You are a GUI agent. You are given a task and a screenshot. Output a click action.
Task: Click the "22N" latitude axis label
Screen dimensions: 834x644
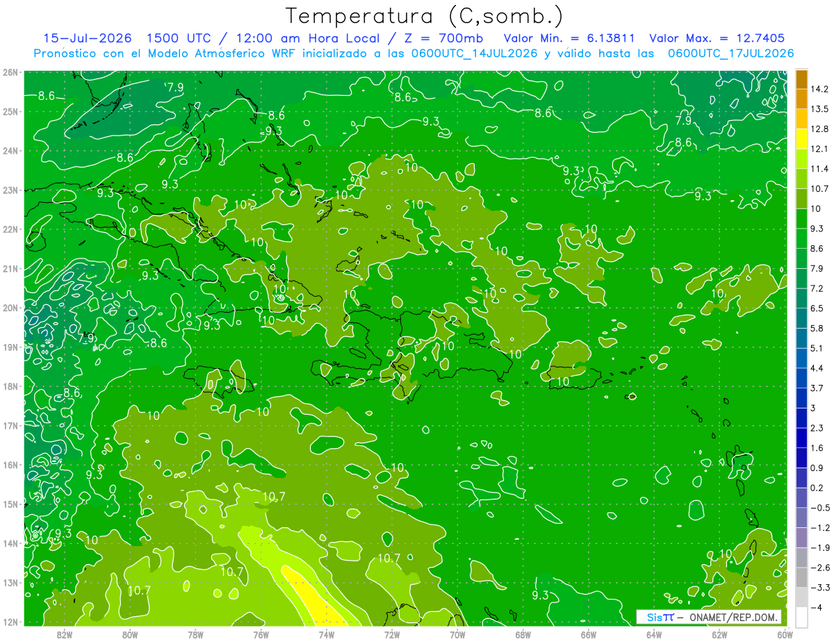tap(10, 229)
